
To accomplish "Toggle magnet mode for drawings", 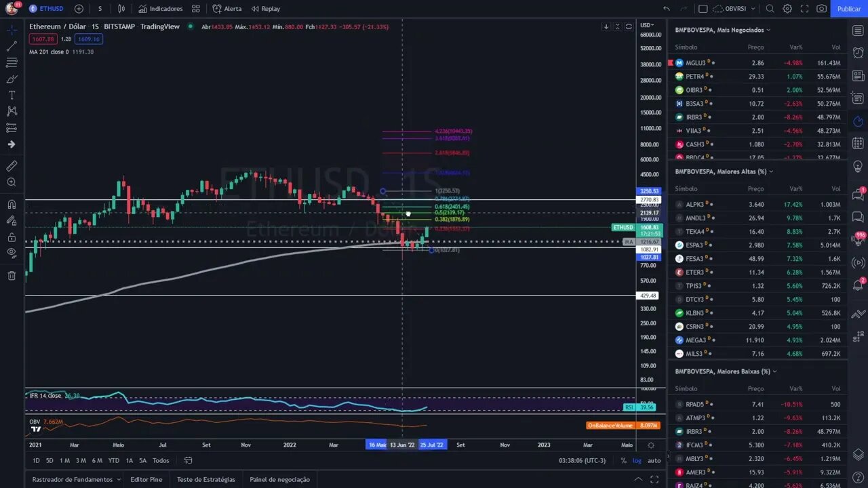I will tap(12, 204).
